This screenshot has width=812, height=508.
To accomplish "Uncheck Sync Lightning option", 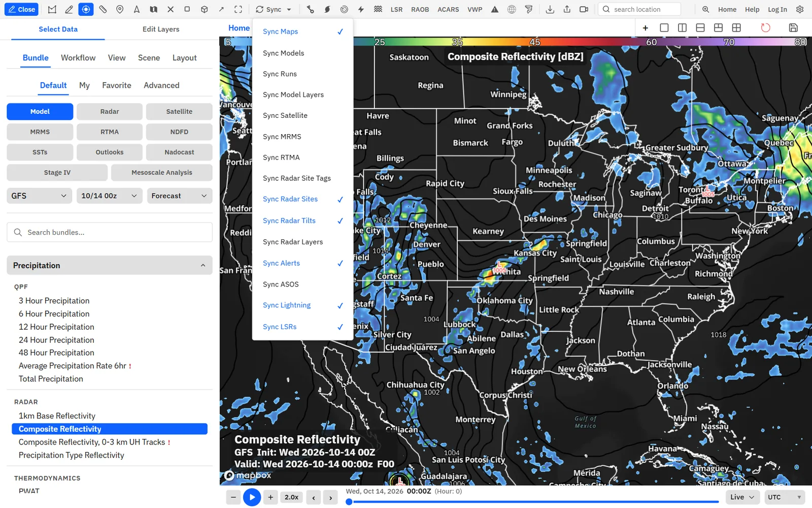I will pos(302,305).
